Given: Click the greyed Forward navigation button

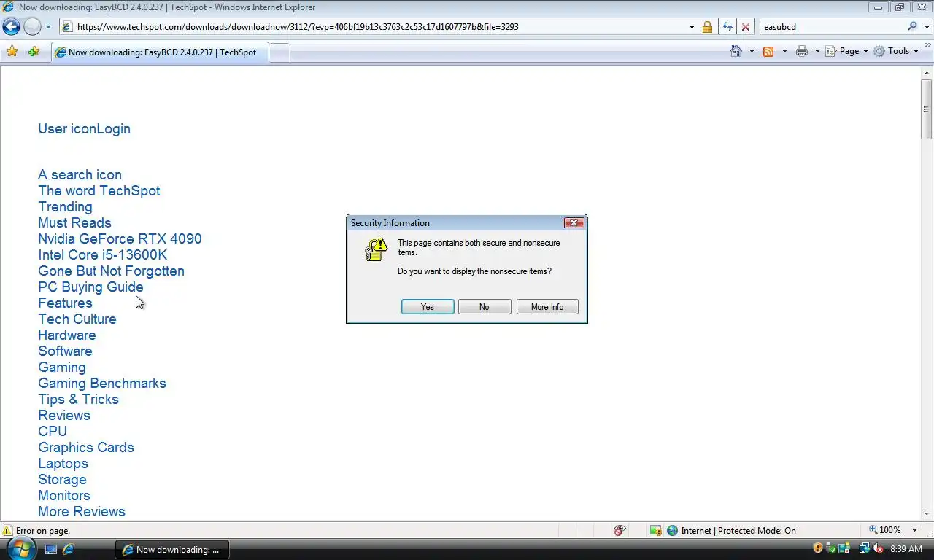Looking at the screenshot, I should [x=32, y=27].
